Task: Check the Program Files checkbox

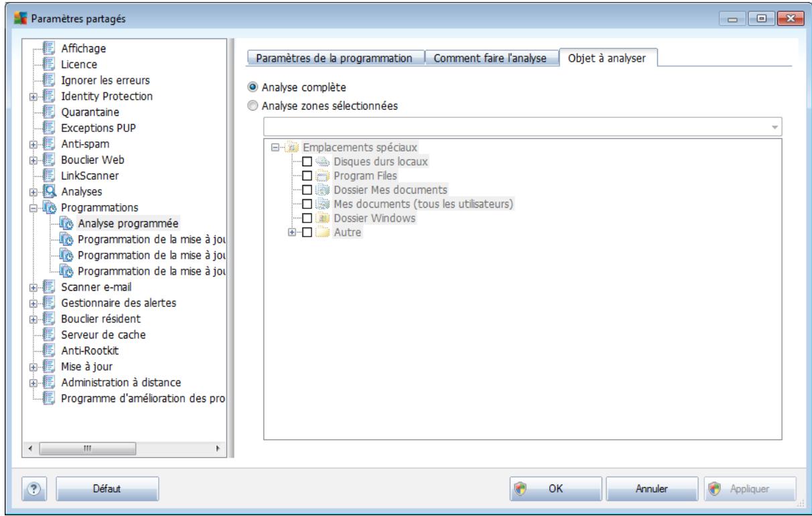Action: 307,176
